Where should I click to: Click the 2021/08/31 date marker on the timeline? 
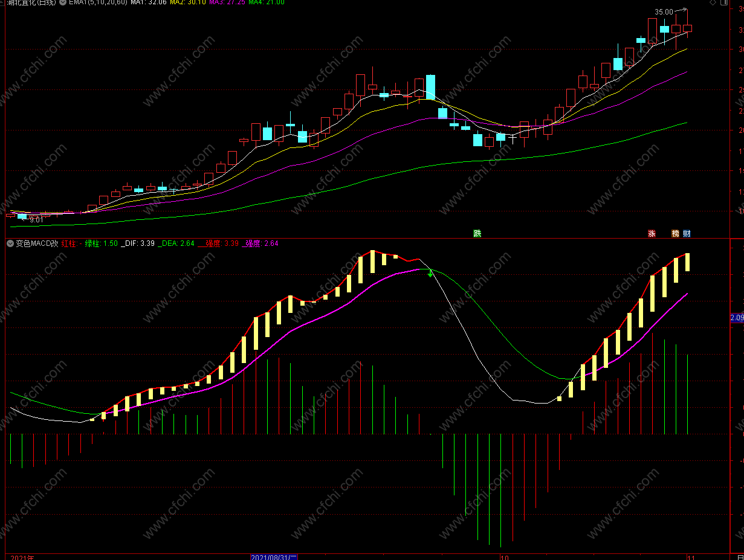tap(274, 557)
